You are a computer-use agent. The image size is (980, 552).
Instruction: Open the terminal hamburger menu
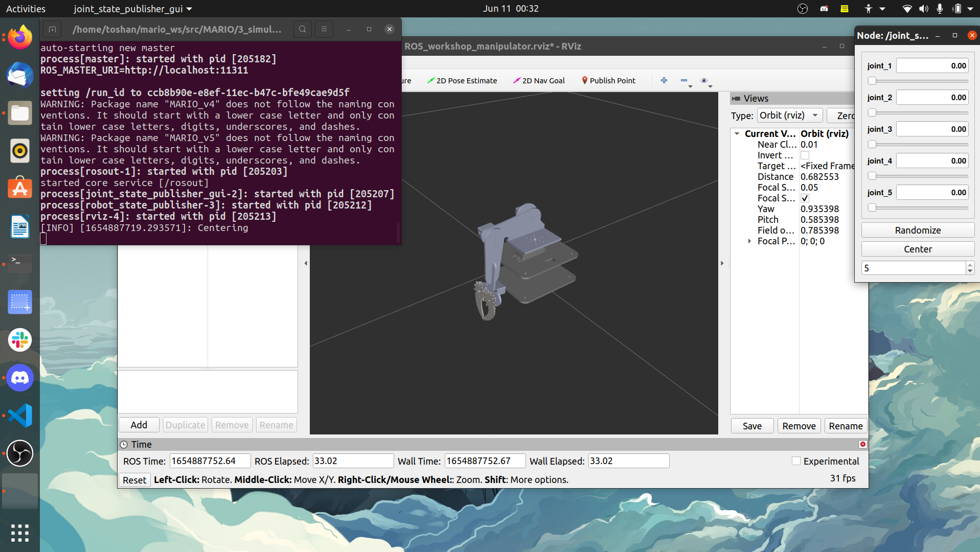coord(324,29)
